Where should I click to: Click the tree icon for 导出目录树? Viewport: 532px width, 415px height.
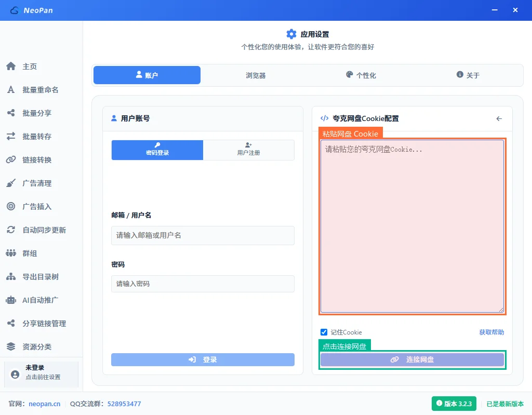click(x=11, y=276)
